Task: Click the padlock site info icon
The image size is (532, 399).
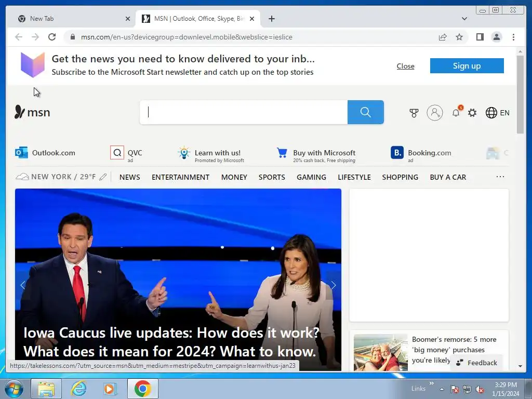Action: coord(72,37)
